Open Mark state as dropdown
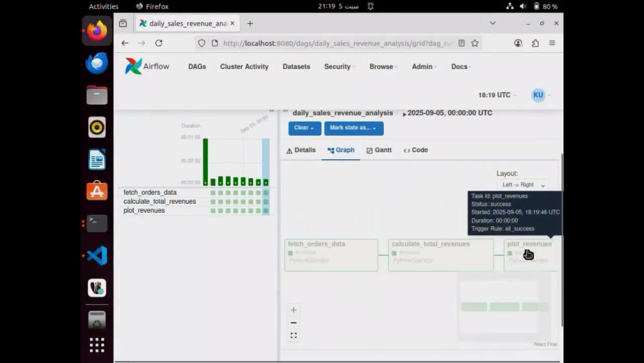Image resolution: width=644 pixels, height=363 pixels. point(354,128)
